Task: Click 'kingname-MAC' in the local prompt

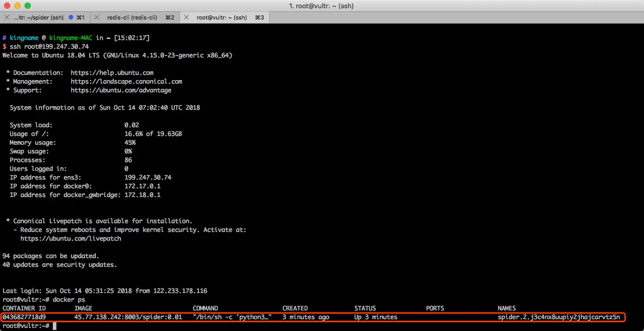Action: point(71,38)
